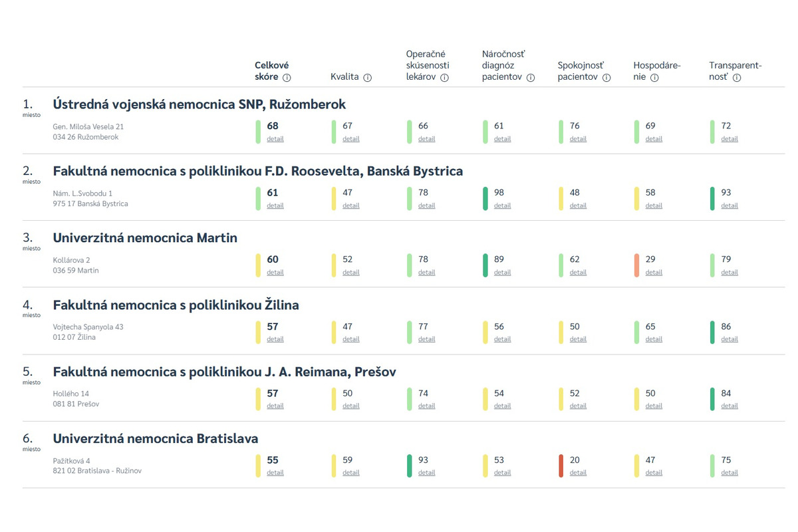Click info icon beside Kvalita header

[x=367, y=78]
